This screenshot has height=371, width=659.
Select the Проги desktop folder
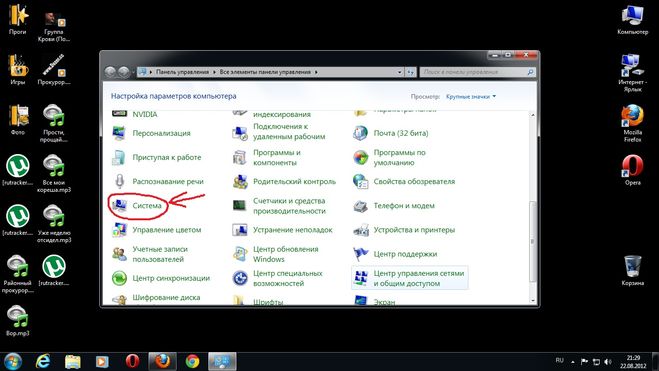18,19
